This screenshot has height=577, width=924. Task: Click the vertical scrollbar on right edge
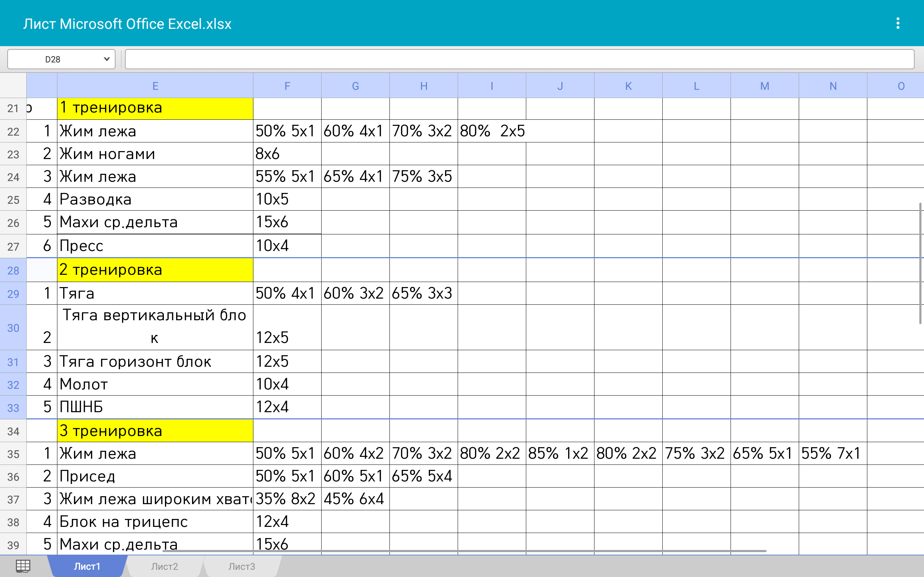click(920, 263)
